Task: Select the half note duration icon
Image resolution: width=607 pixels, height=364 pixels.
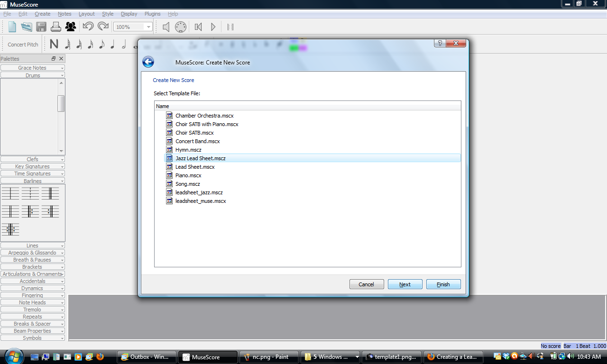Action: click(x=124, y=45)
